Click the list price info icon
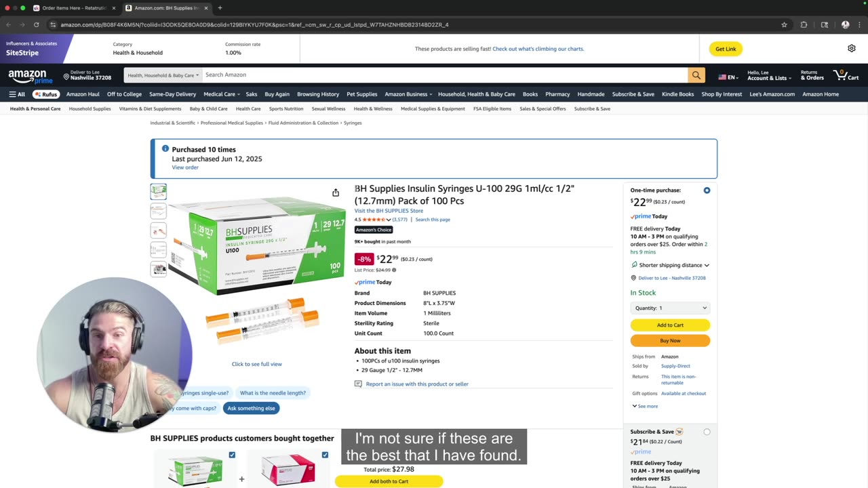Screen dimensions: 868x488 394,270
